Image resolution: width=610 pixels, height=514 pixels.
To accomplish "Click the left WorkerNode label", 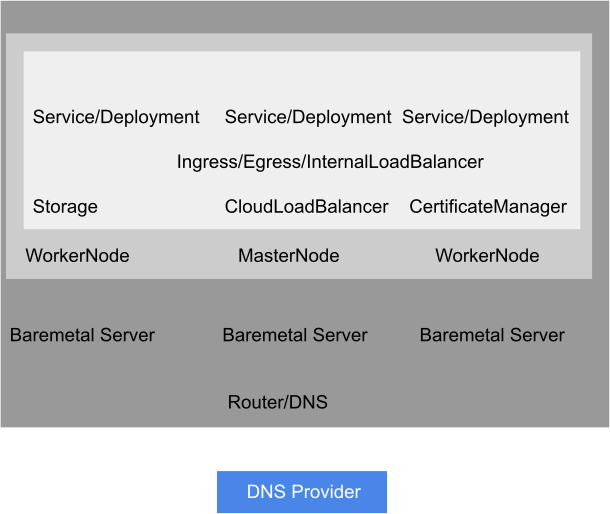I will coord(77,256).
